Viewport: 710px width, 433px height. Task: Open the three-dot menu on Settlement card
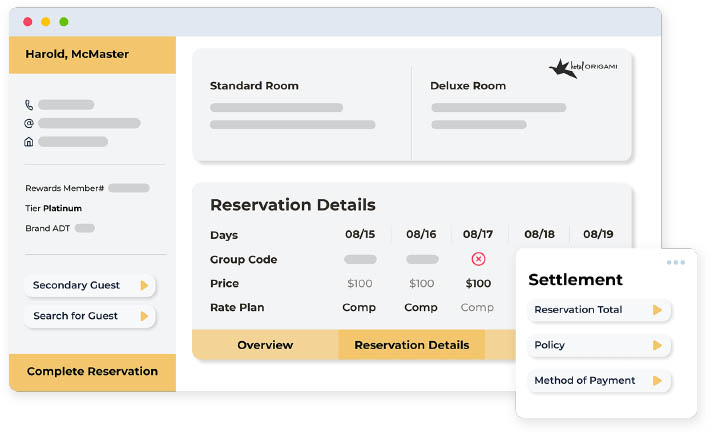coord(676,262)
